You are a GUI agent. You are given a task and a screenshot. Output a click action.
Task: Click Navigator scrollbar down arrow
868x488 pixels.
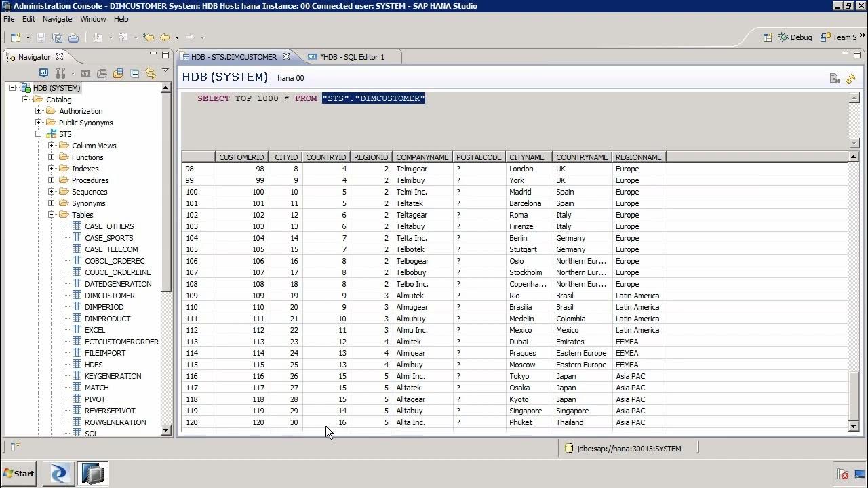click(165, 430)
